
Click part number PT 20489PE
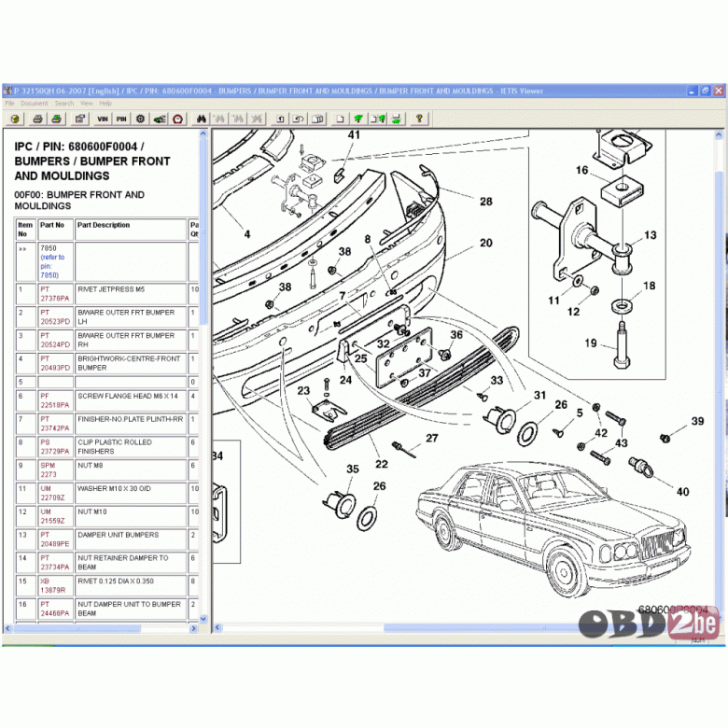coord(55,539)
